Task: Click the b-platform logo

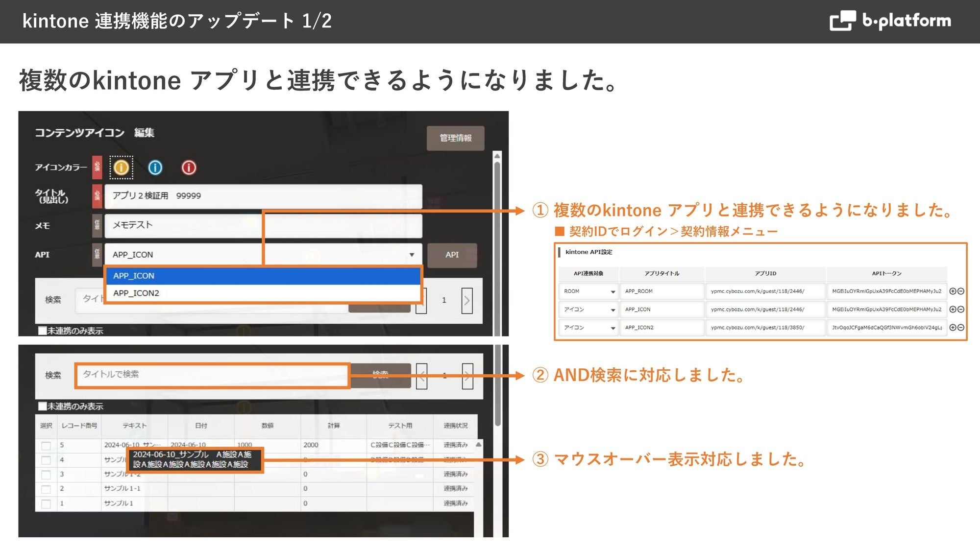Action: [x=890, y=21]
